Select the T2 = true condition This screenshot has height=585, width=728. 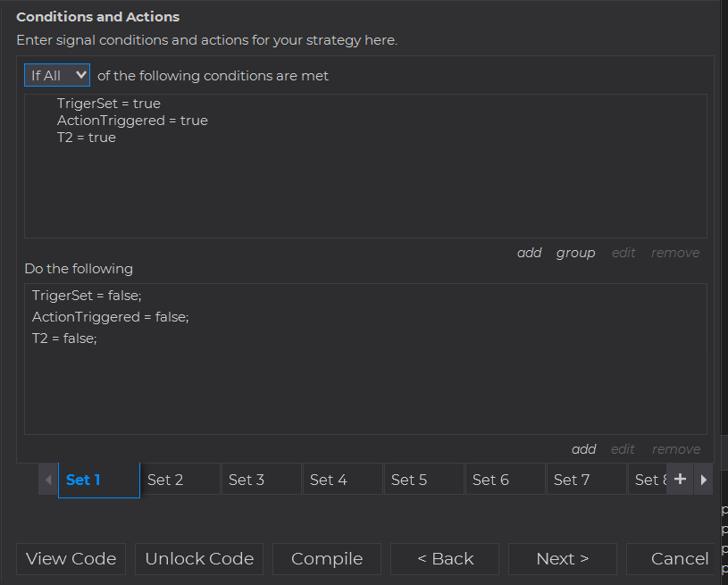click(x=87, y=138)
